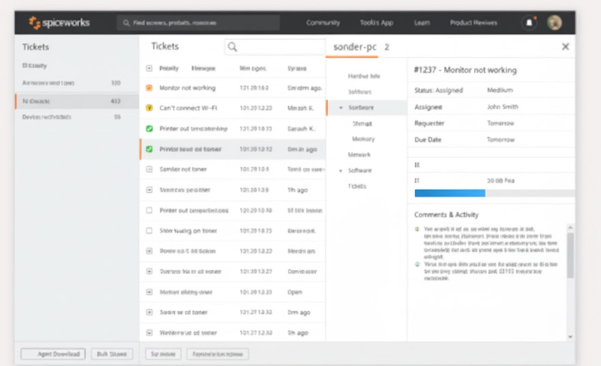Open the Tools & App menu
This screenshot has height=366, width=601.
click(x=376, y=23)
